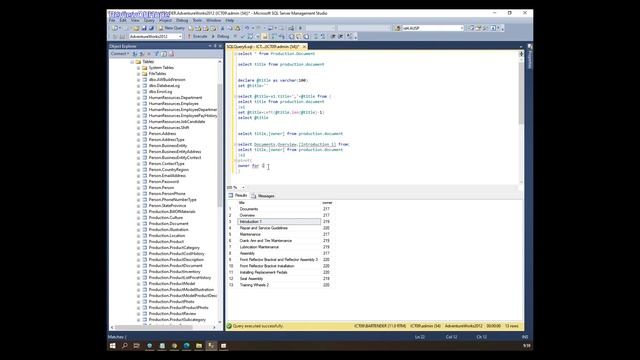Select the Production.ProductReview table
The image size is (640, 360).
(172, 313)
